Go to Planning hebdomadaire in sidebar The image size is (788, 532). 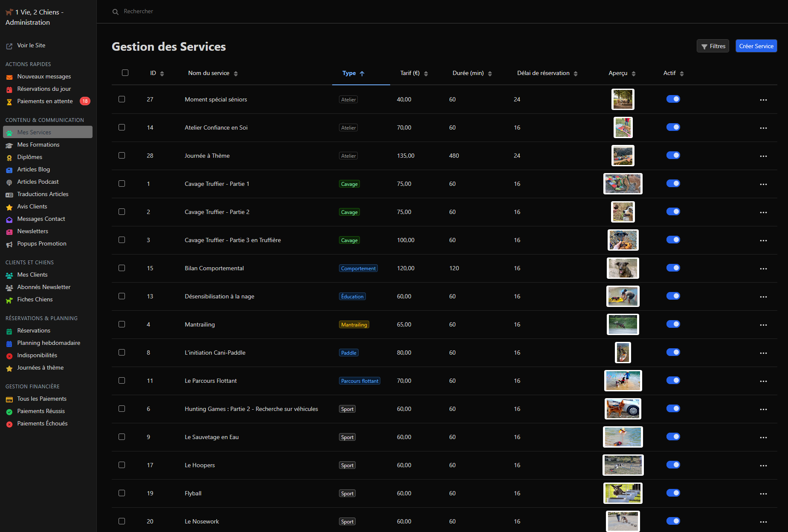pos(48,343)
